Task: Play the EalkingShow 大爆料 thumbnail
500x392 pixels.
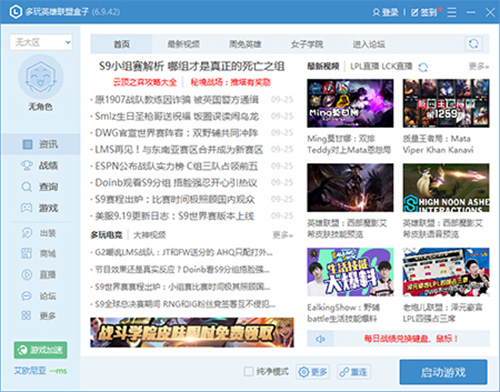Action: pos(350,272)
